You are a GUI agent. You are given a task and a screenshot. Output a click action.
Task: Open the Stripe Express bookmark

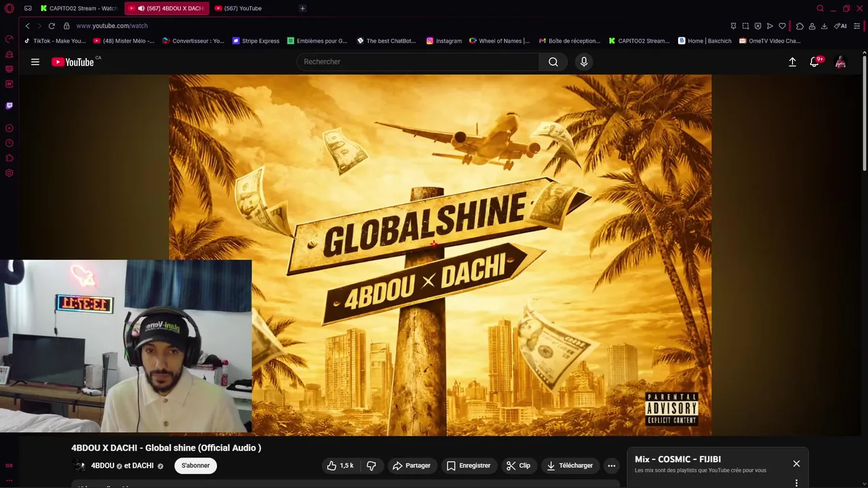pyautogui.click(x=256, y=41)
